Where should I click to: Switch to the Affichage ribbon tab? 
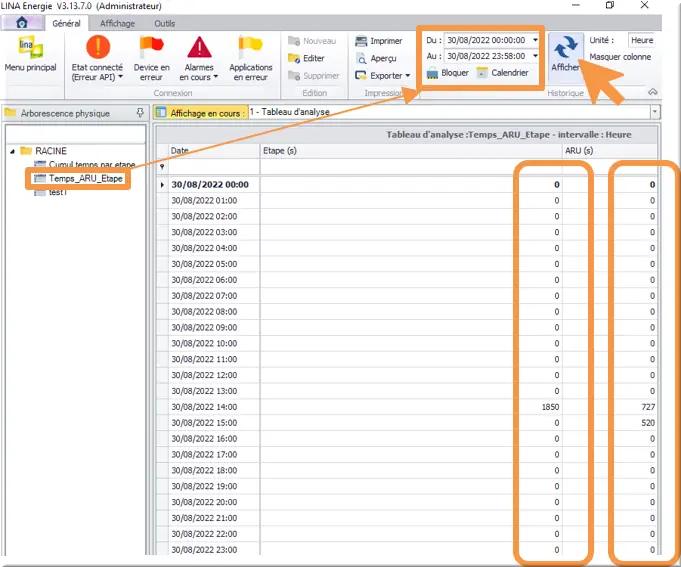[x=117, y=23]
